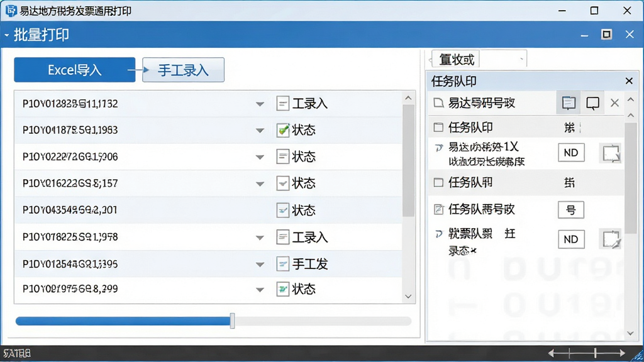Click the 号 button
The image size is (644, 362).
571,210
